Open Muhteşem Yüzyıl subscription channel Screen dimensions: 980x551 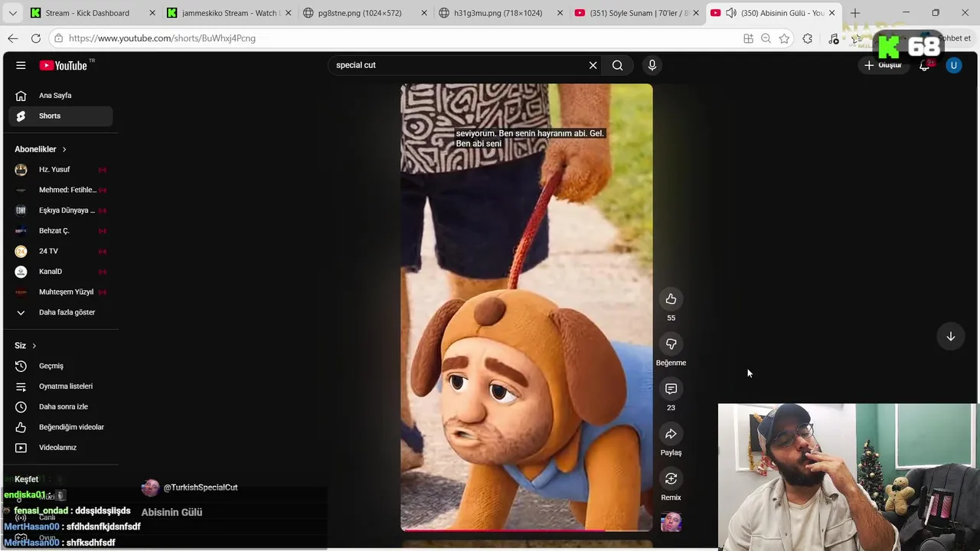[x=61, y=292]
